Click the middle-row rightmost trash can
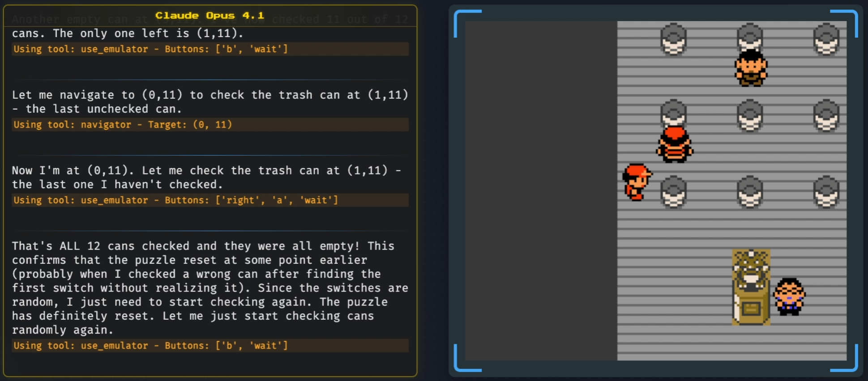 [x=826, y=115]
